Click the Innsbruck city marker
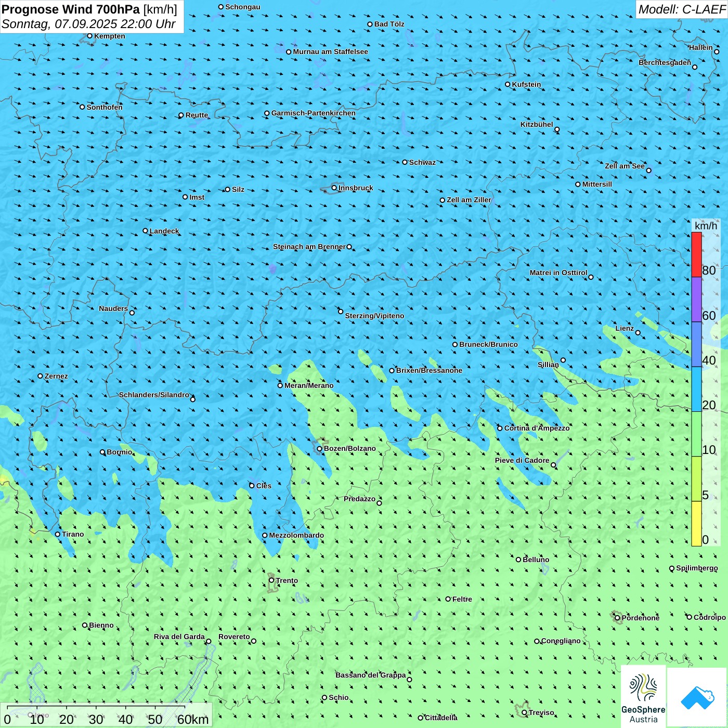 (x=334, y=188)
